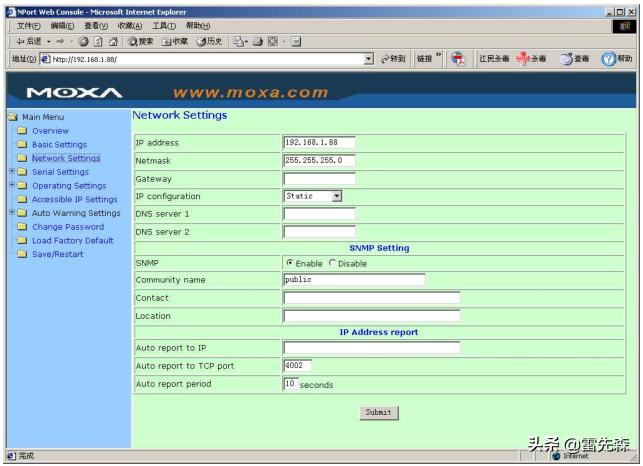This screenshot has width=643, height=466.
Task: Click the Community name text field
Action: [354, 280]
